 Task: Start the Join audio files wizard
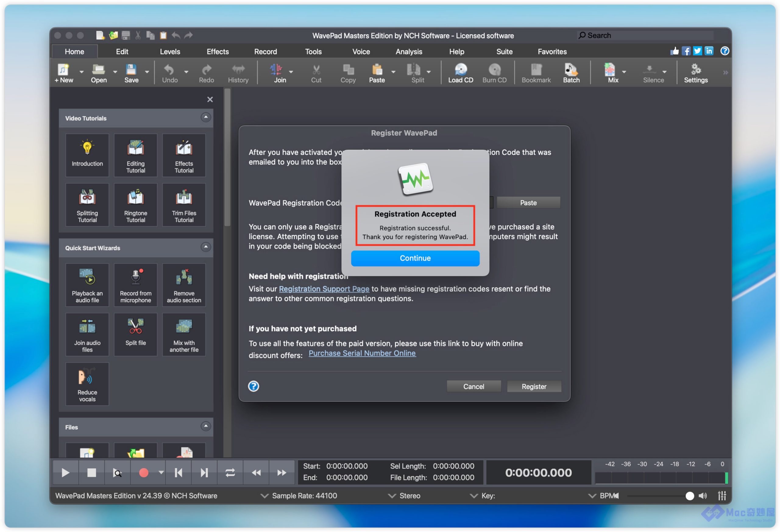tap(87, 335)
